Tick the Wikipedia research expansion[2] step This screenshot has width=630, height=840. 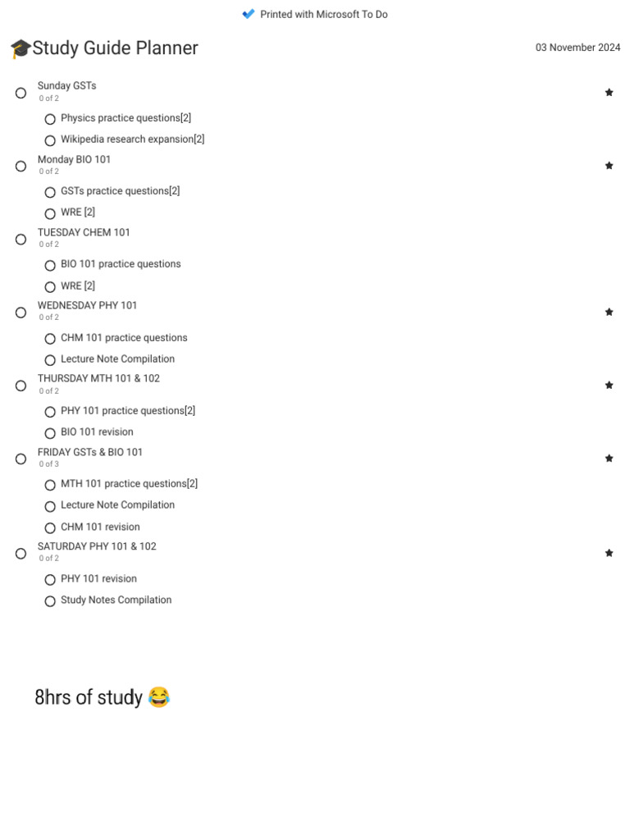pos(50,140)
